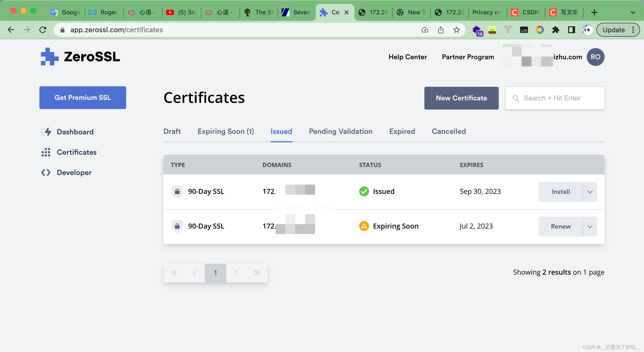644x352 pixels.
Task: Go to last page of results
Action: pos(257,273)
